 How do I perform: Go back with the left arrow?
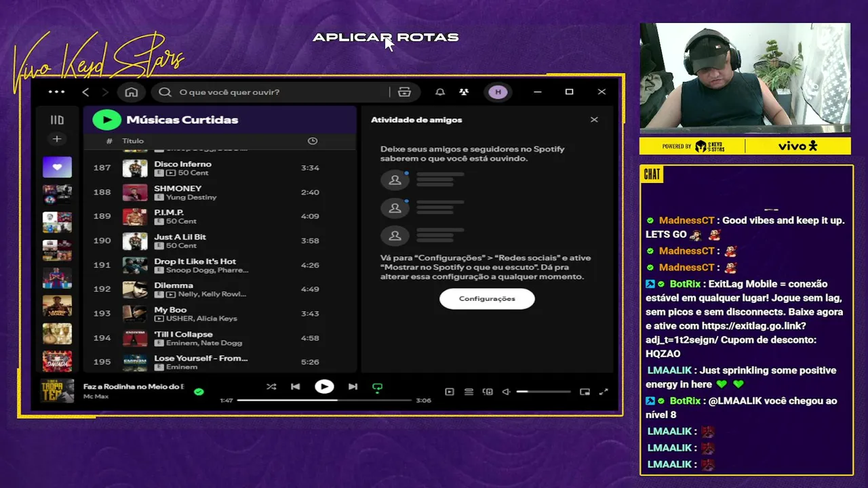[x=85, y=92]
